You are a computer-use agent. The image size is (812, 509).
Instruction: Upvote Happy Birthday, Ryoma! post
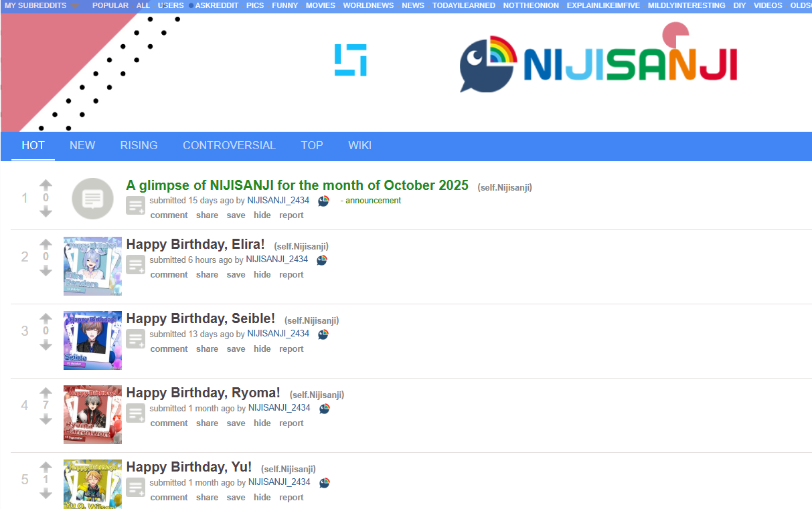[x=46, y=393]
